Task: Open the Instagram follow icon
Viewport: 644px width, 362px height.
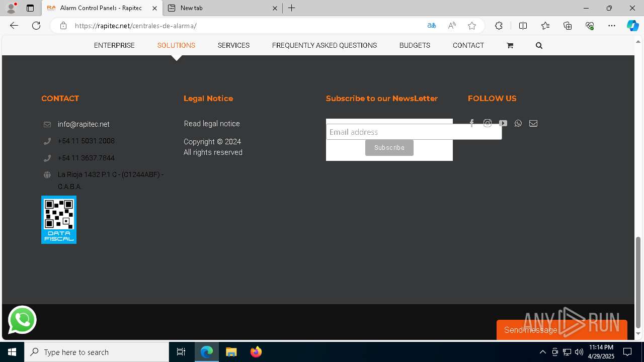Action: pos(488,123)
